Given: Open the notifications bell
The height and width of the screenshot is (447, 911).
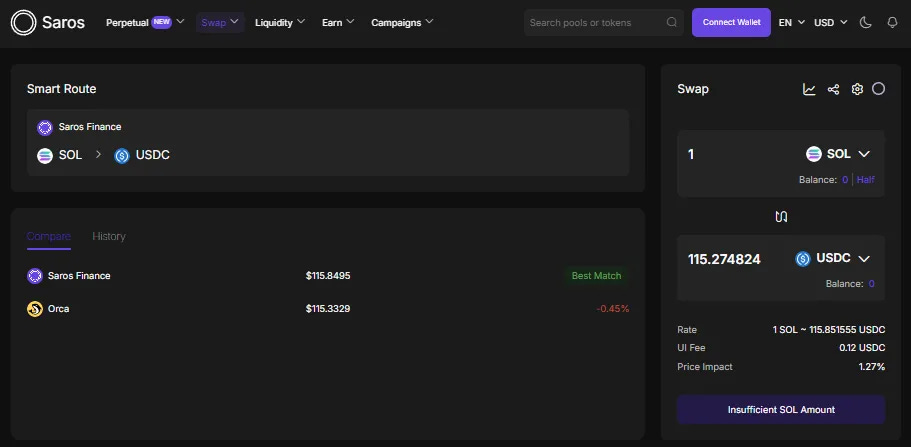Looking at the screenshot, I should (892, 23).
